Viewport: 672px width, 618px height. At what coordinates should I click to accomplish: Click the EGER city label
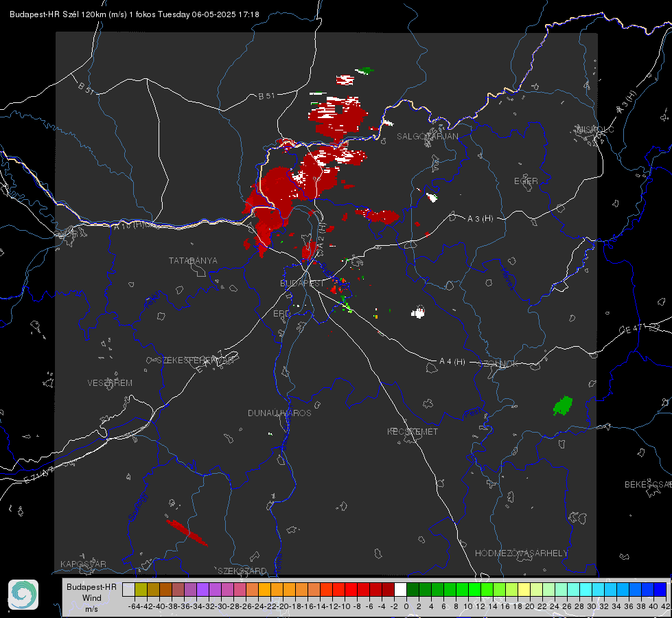click(526, 181)
